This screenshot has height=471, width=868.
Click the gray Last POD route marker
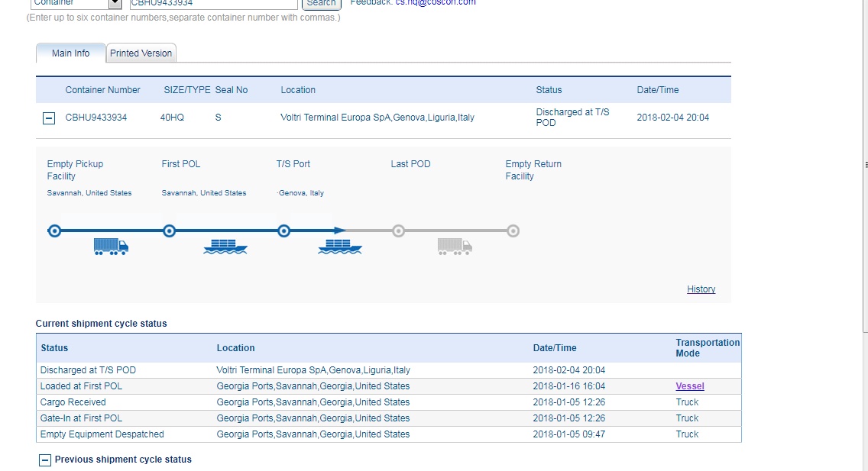coord(398,231)
